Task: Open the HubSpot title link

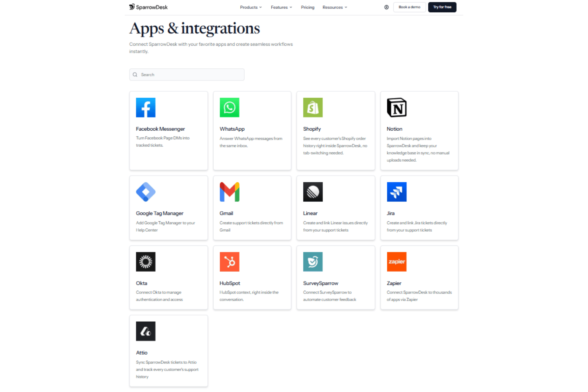Action: tap(230, 283)
